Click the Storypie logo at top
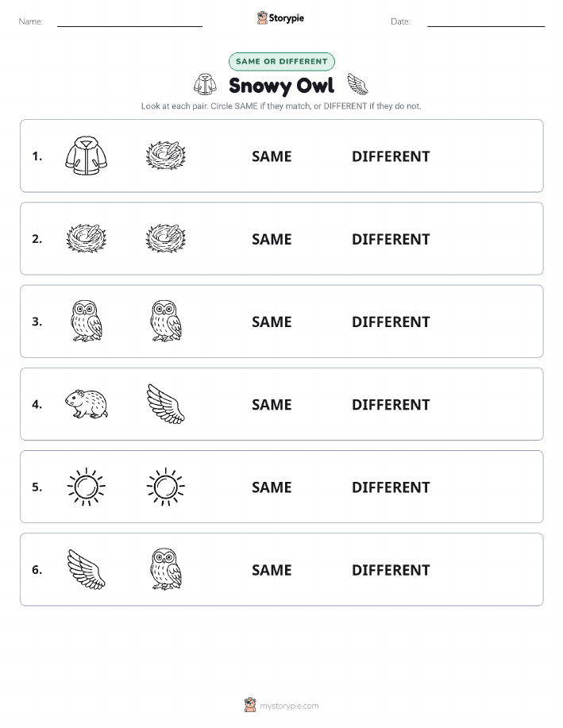 (280, 18)
